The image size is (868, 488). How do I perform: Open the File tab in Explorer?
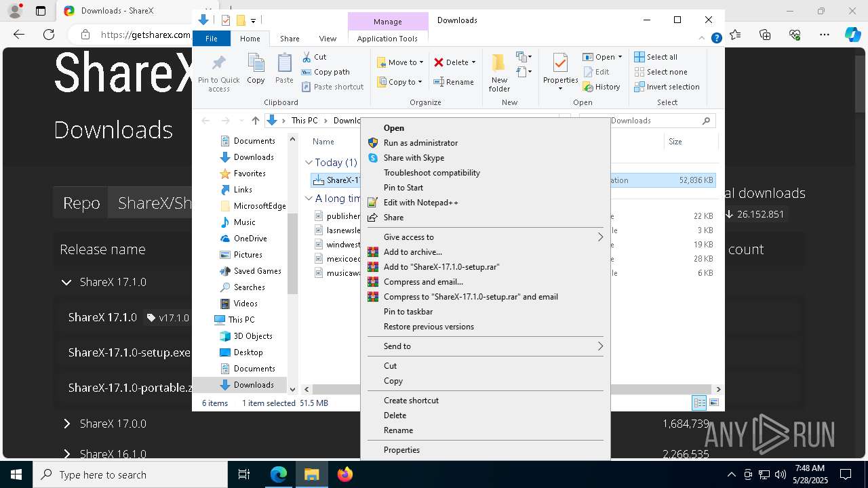coord(212,39)
